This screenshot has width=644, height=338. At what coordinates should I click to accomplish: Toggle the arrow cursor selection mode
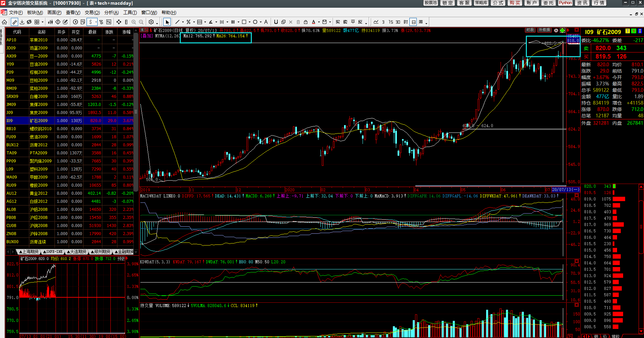tap(167, 22)
